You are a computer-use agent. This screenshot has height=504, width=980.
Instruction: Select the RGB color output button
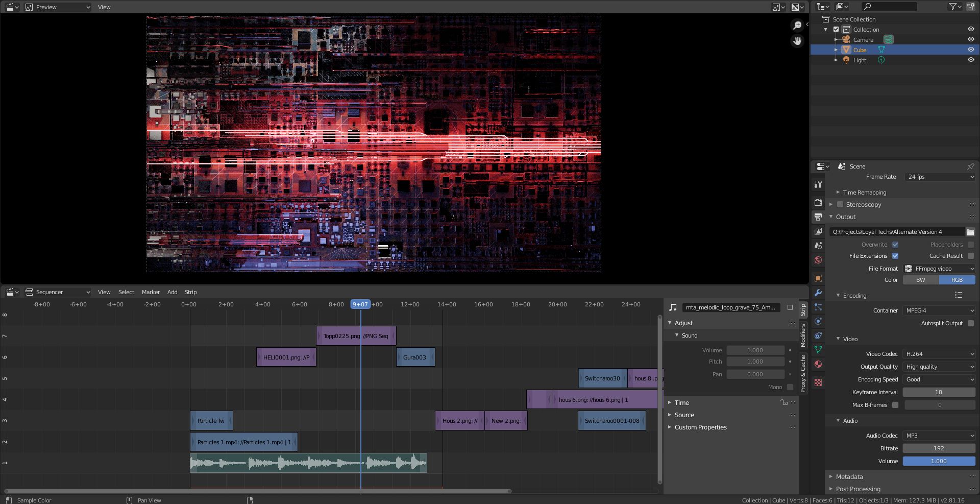[957, 280]
